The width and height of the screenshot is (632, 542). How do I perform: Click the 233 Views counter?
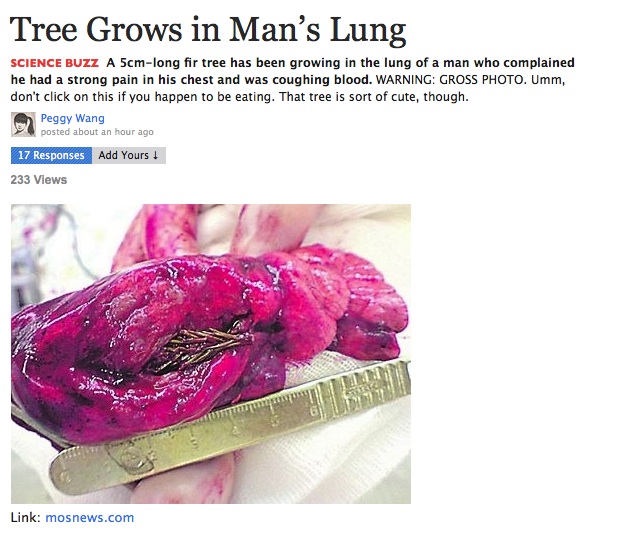click(x=39, y=180)
